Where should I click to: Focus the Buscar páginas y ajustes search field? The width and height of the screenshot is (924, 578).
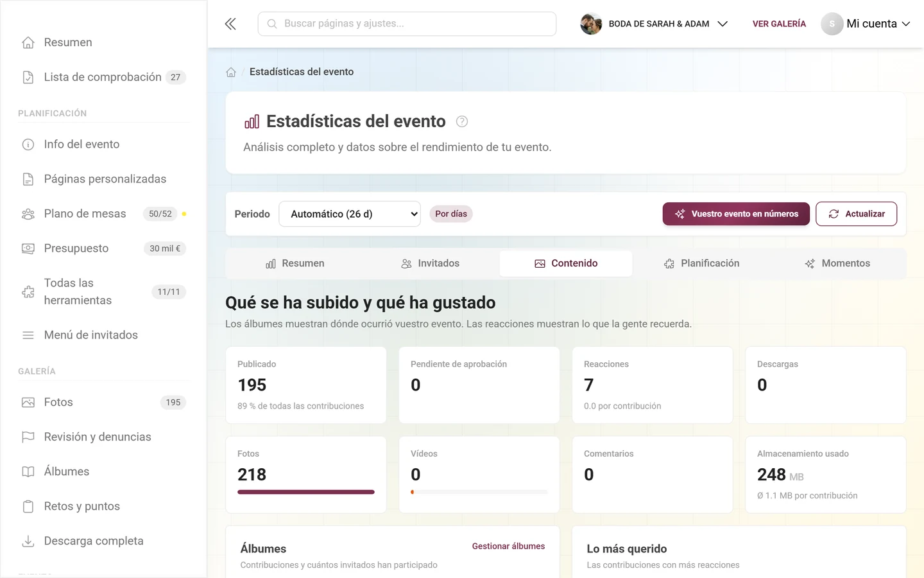[x=407, y=24]
